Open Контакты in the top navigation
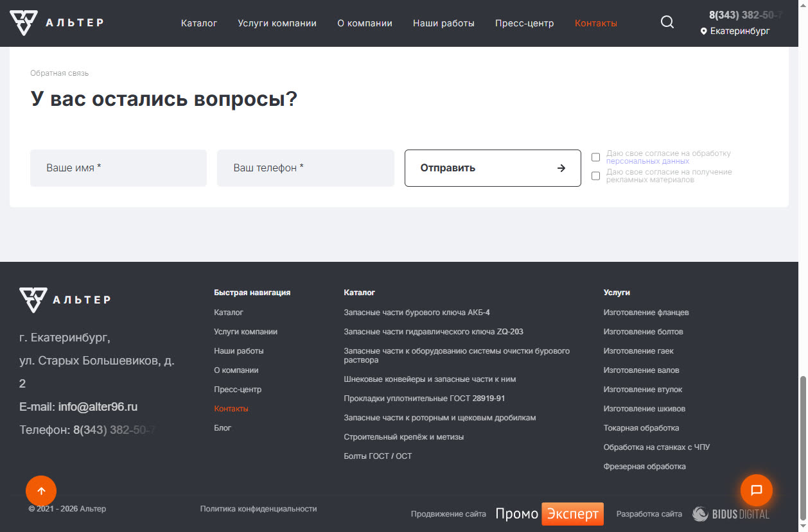The image size is (808, 532). click(x=596, y=23)
